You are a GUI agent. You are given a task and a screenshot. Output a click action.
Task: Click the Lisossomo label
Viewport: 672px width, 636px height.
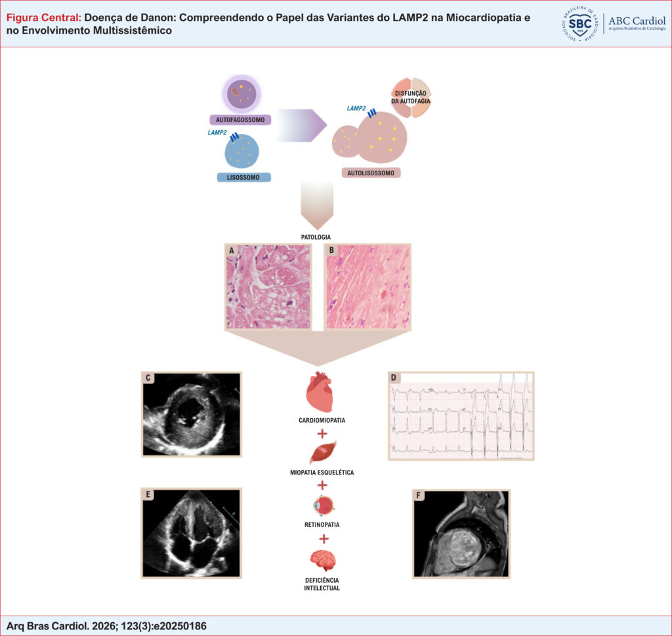(243, 177)
